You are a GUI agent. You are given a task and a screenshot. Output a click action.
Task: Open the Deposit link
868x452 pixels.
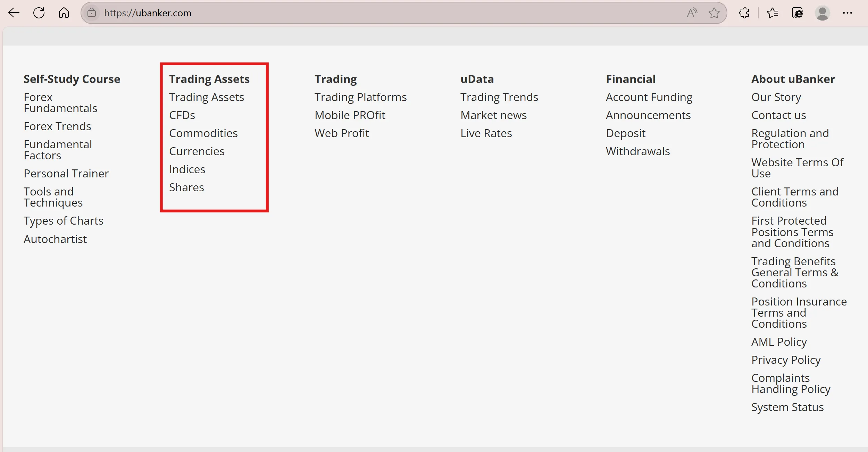tap(626, 134)
